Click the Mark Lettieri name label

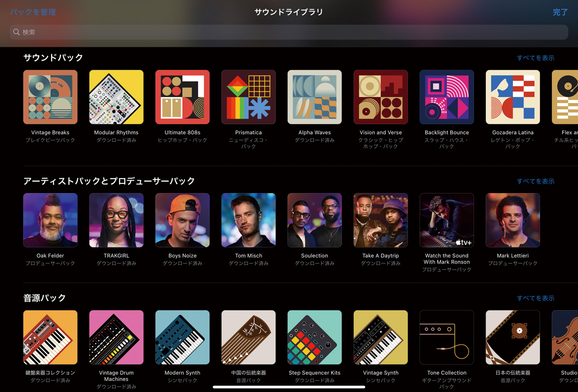pyautogui.click(x=512, y=256)
